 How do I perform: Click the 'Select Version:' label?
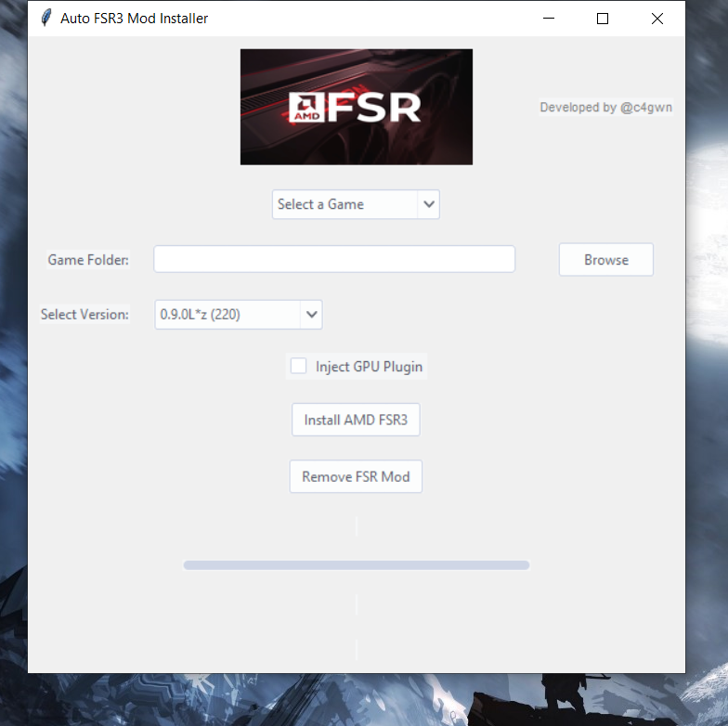click(84, 314)
